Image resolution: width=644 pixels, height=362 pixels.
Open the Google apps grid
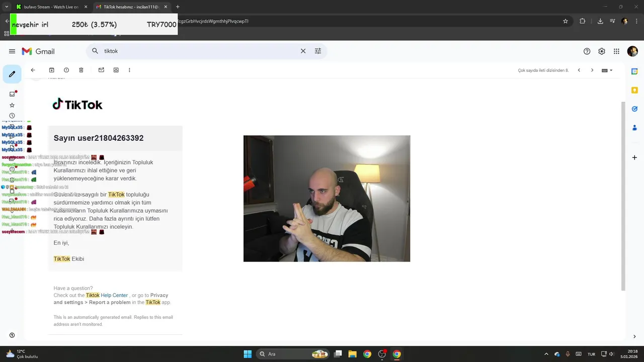616,51
